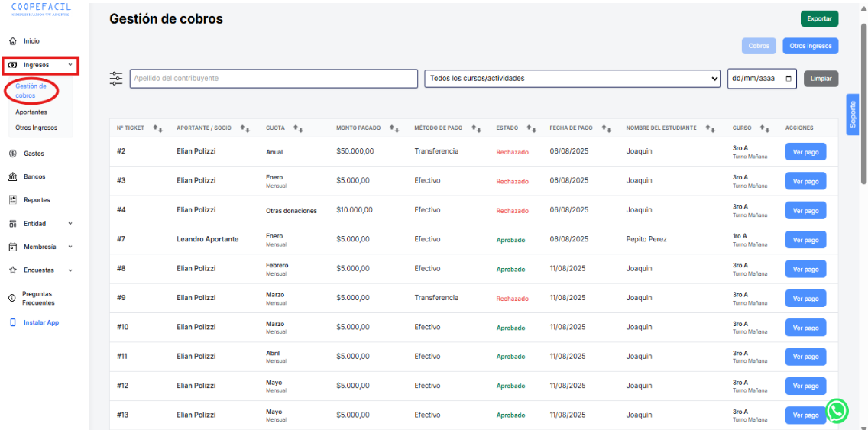Click the filter sliders icon

116,79
